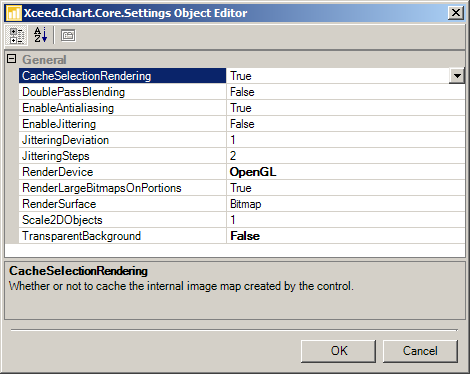Collapse the General category
470x374 pixels.
12,59
